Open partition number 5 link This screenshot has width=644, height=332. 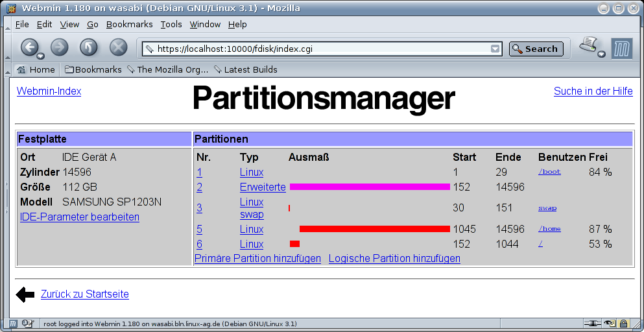click(199, 230)
